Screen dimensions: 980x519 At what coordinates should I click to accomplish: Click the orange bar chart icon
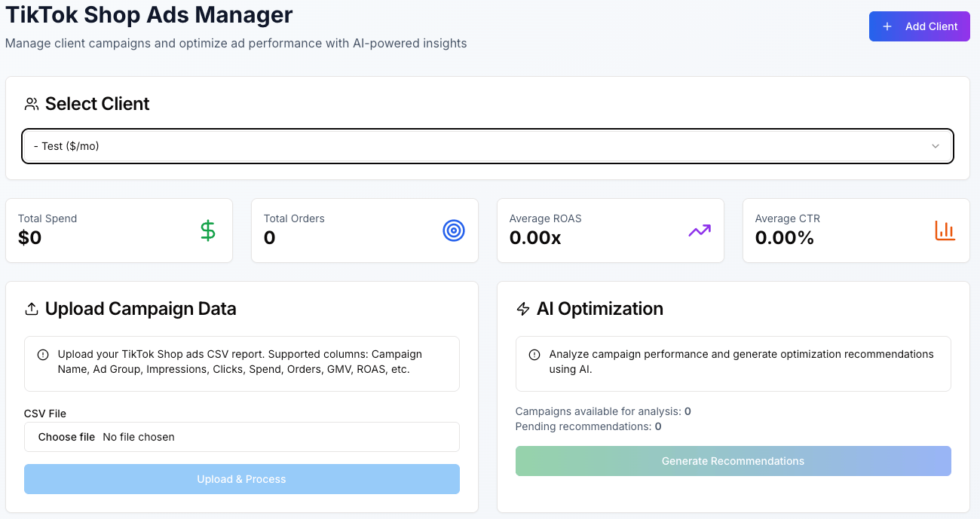click(x=945, y=230)
